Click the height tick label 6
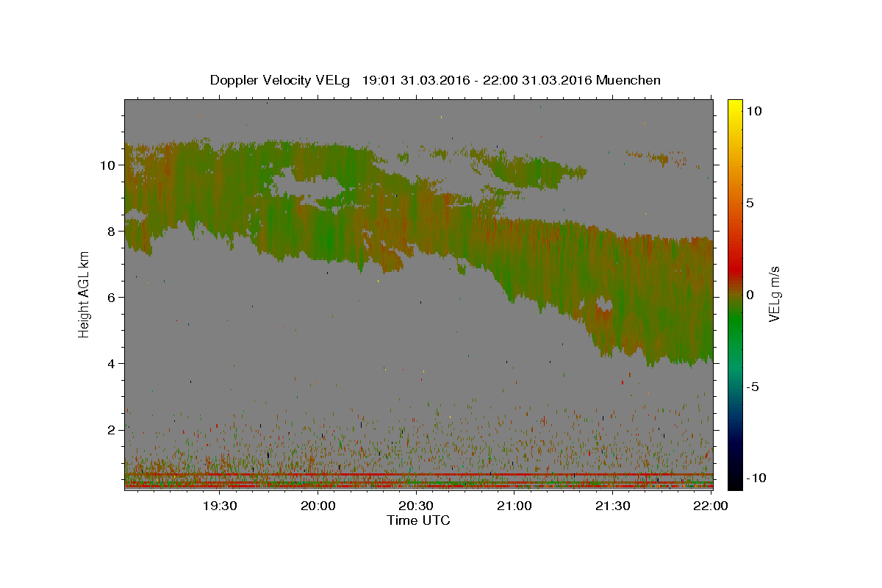 tap(112, 298)
